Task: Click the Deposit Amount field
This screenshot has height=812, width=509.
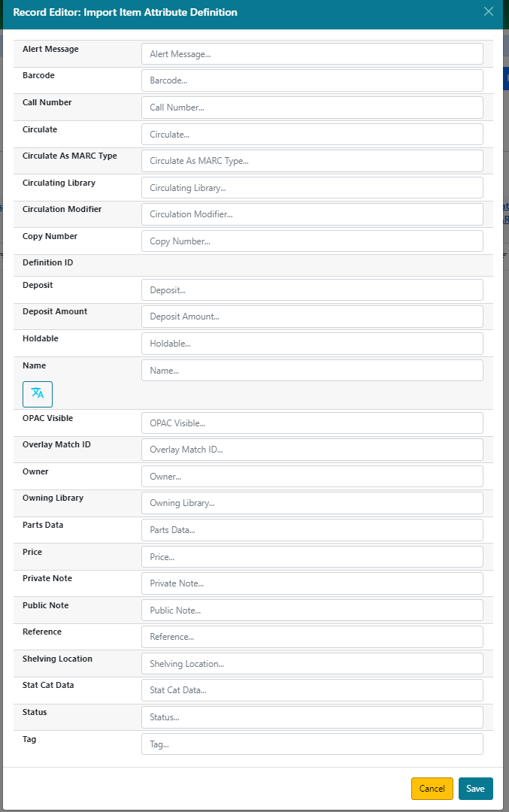Action: (x=312, y=317)
